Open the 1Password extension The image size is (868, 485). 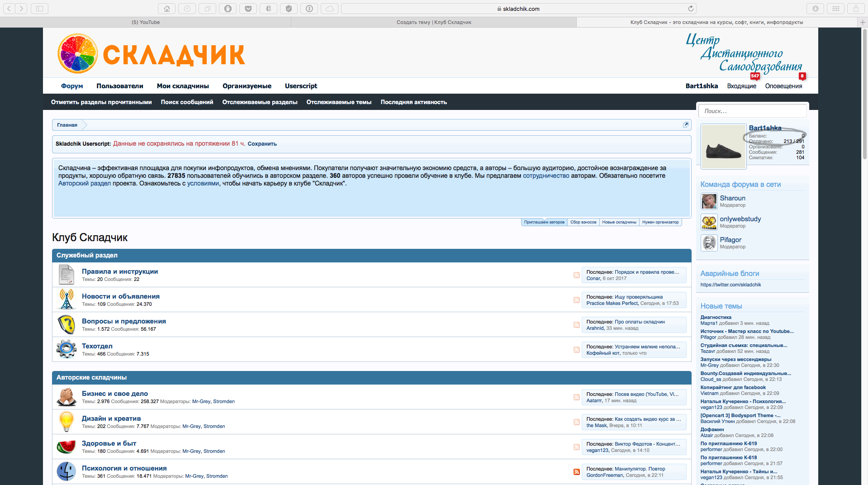click(x=309, y=9)
